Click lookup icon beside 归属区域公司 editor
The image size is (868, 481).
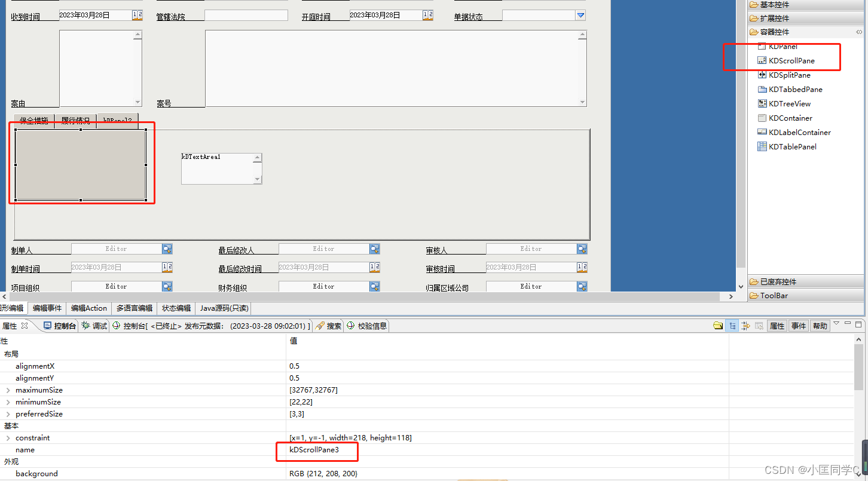point(582,286)
